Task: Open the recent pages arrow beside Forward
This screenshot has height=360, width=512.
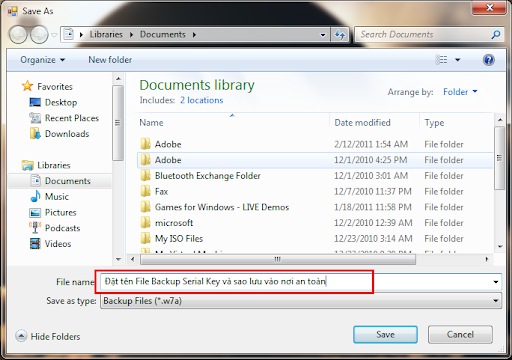Action: click(x=54, y=34)
